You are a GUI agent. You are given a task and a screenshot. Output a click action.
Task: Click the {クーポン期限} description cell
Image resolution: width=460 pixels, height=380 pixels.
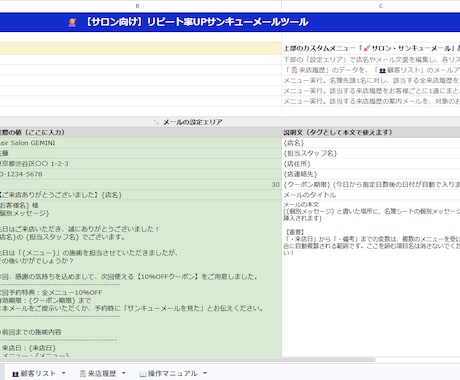pos(371,184)
